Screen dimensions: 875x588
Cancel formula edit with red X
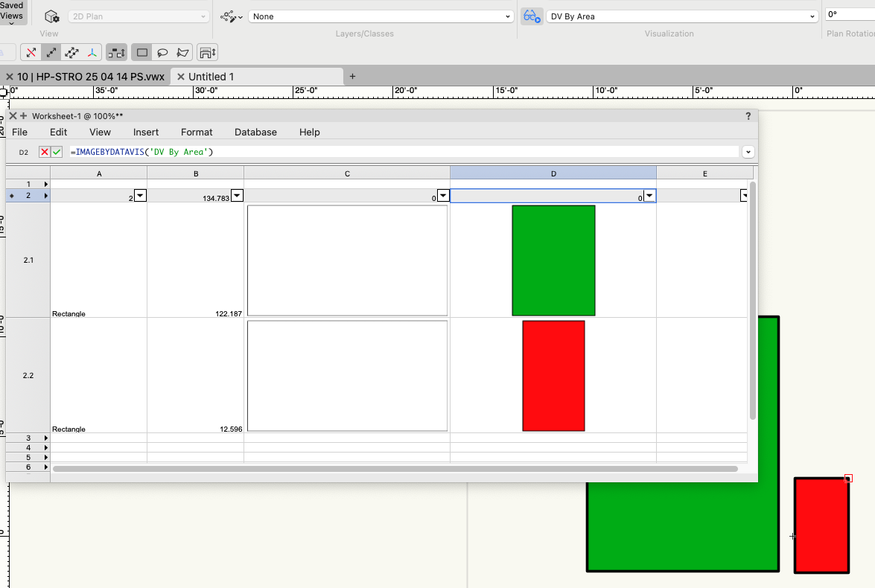[45, 152]
